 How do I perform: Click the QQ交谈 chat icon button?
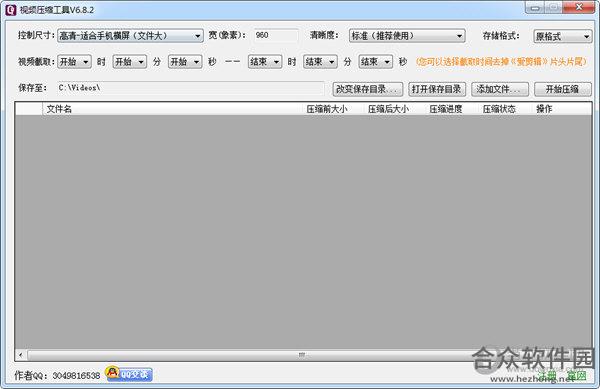tap(129, 374)
